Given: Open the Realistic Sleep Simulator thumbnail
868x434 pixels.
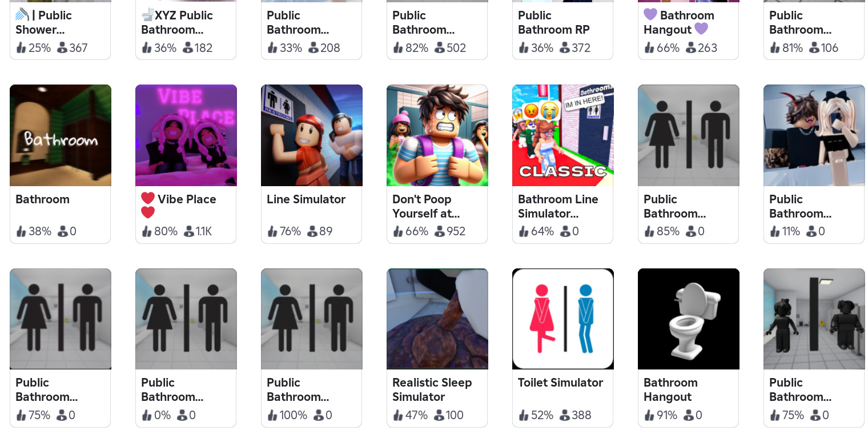Looking at the screenshot, I should [437, 319].
